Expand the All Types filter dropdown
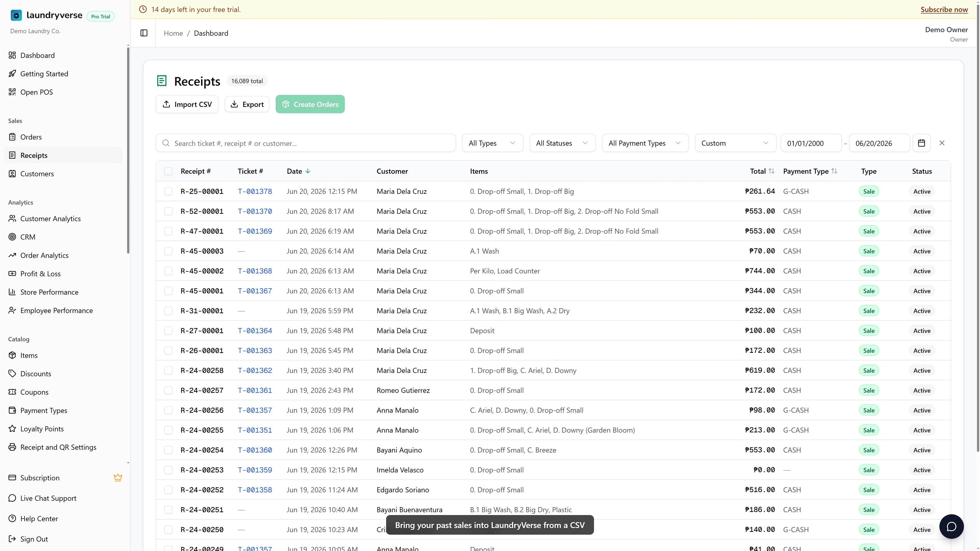Screen dimensions: 980x551 point(493,143)
